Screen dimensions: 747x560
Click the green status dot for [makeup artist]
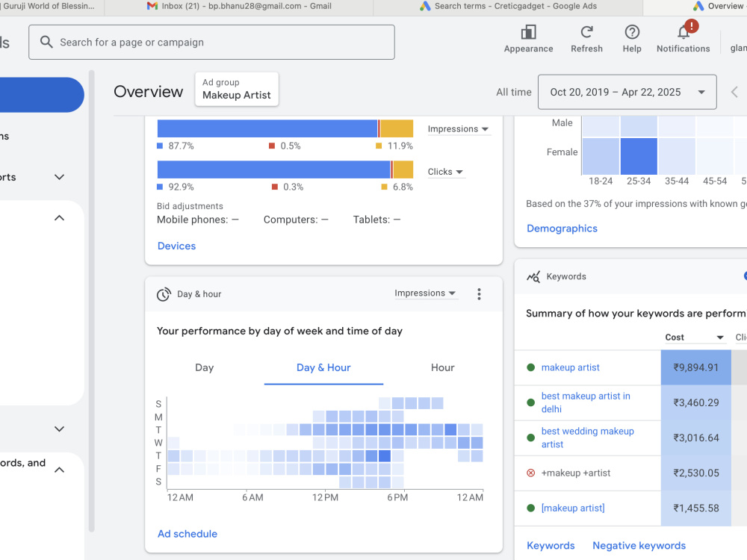(530, 508)
